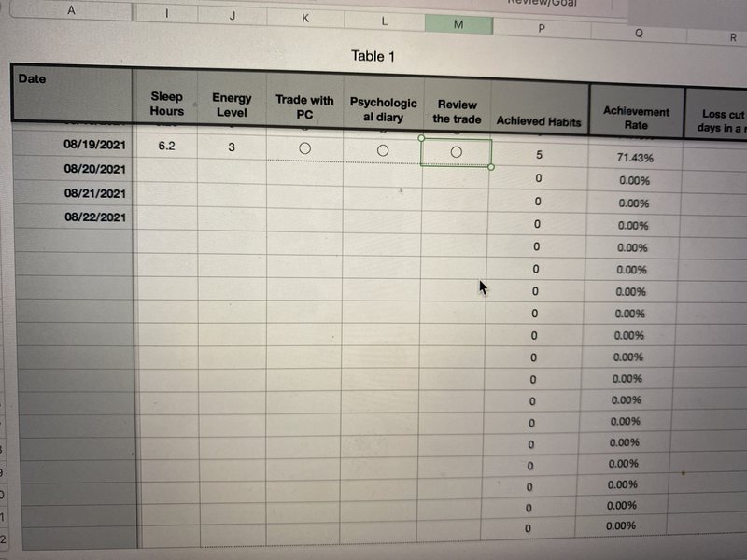Click the Energy Level header cell
This screenshot has height=560, width=747.
click(232, 105)
